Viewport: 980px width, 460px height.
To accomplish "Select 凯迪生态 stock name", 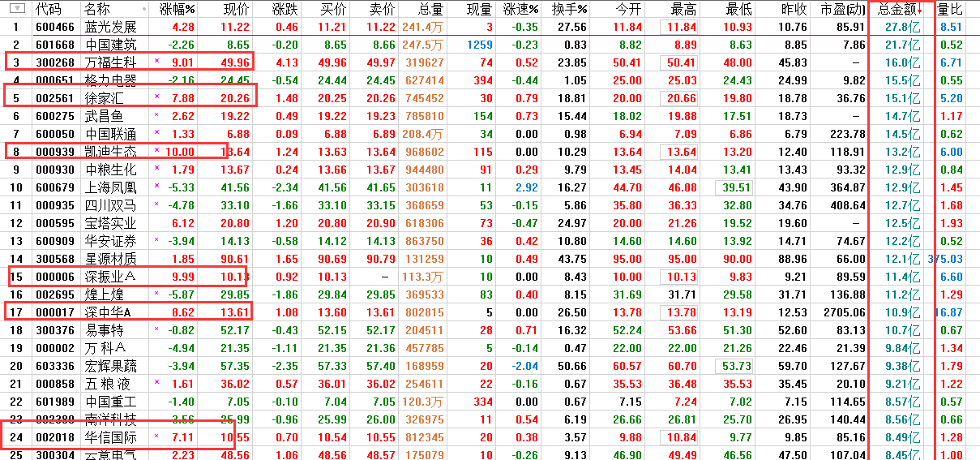I will pos(111,152).
